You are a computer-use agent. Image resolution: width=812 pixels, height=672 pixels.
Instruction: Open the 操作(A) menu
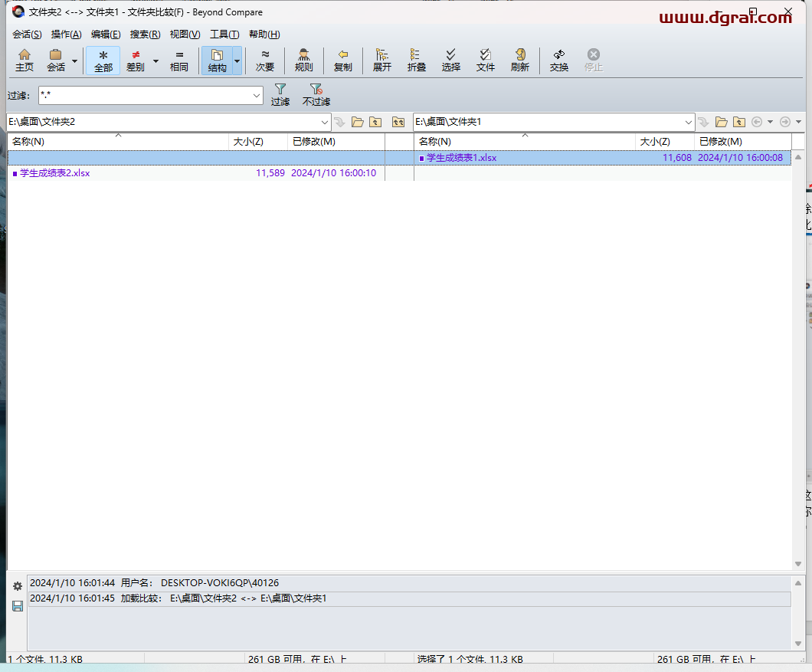67,34
